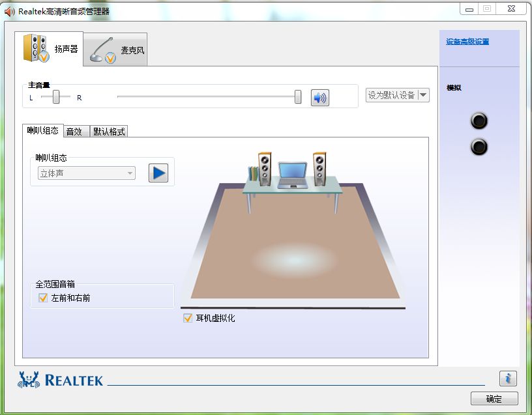Image resolution: width=532 pixels, height=415 pixels.
Task: Click the main volume slider handle
Action: (x=297, y=97)
